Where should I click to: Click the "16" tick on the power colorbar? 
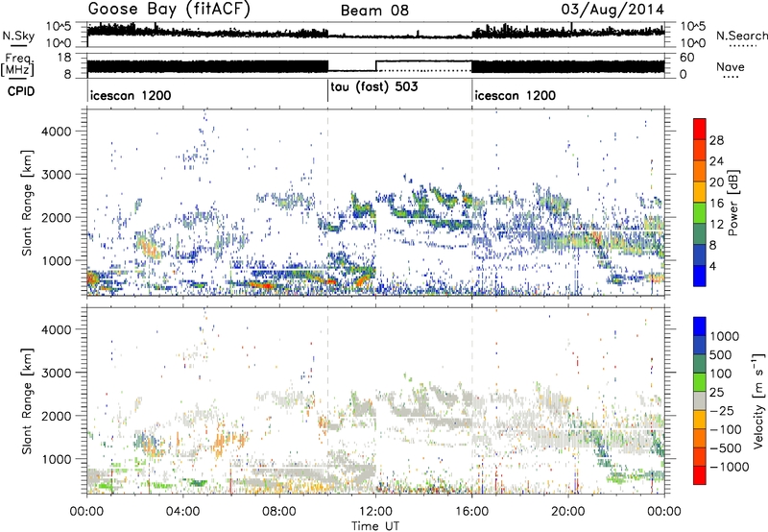pyautogui.click(x=716, y=204)
